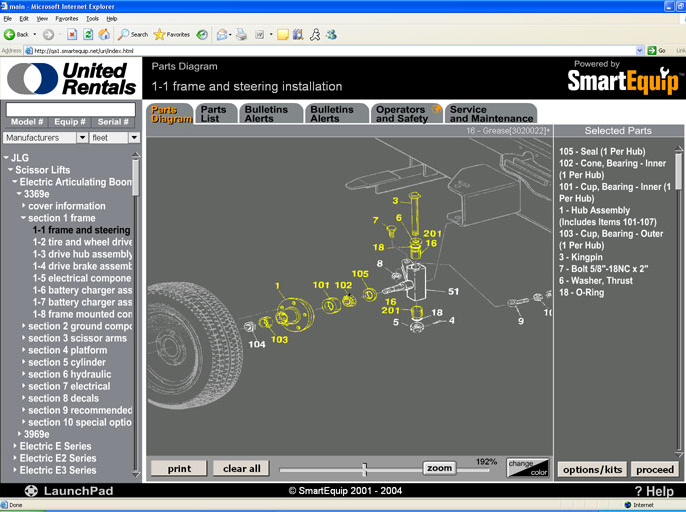Open Back button history dropdown arrow
The width and height of the screenshot is (686, 512).
pos(35,35)
